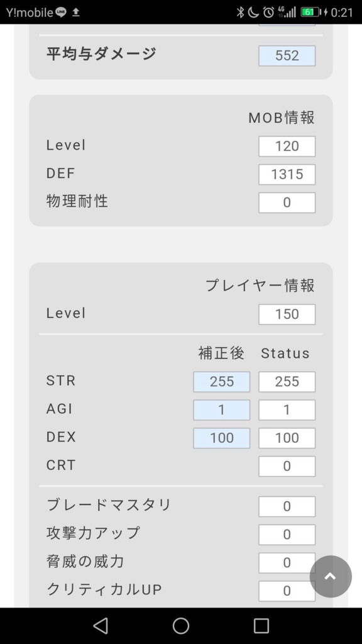The image size is (362, 644).
Task: Select the MOB Level field showing 120
Action: (x=287, y=146)
